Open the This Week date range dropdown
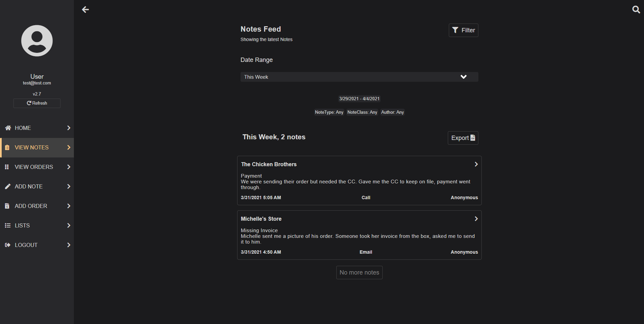The width and height of the screenshot is (644, 324). coord(359,77)
